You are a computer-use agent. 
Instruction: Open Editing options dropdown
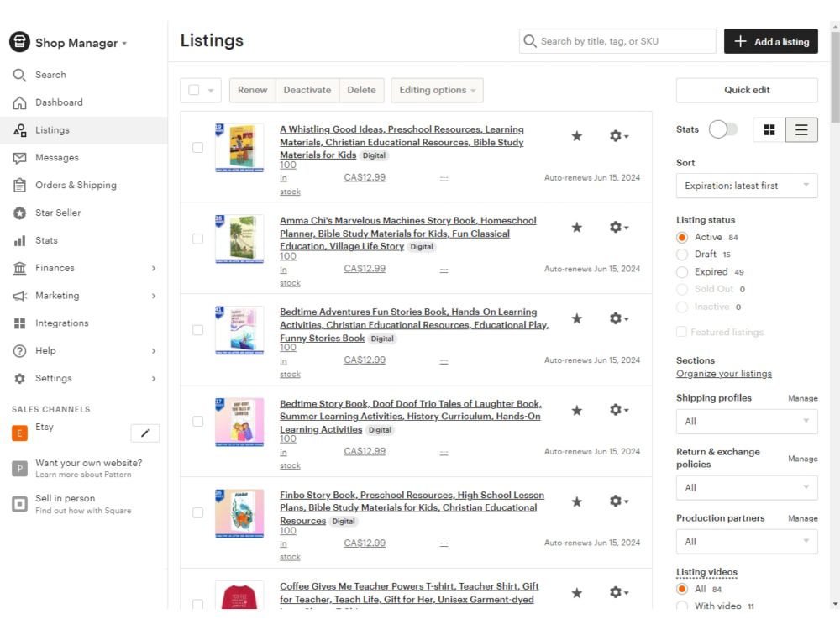coord(437,90)
